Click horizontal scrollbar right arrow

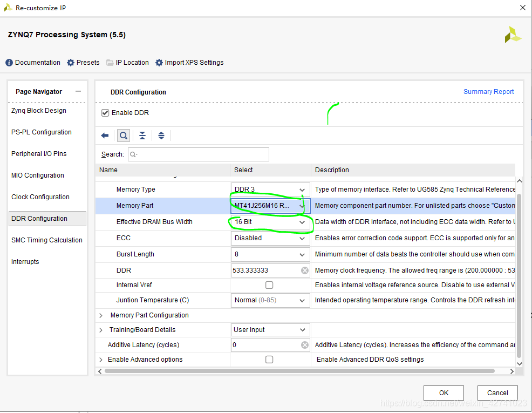512,371
